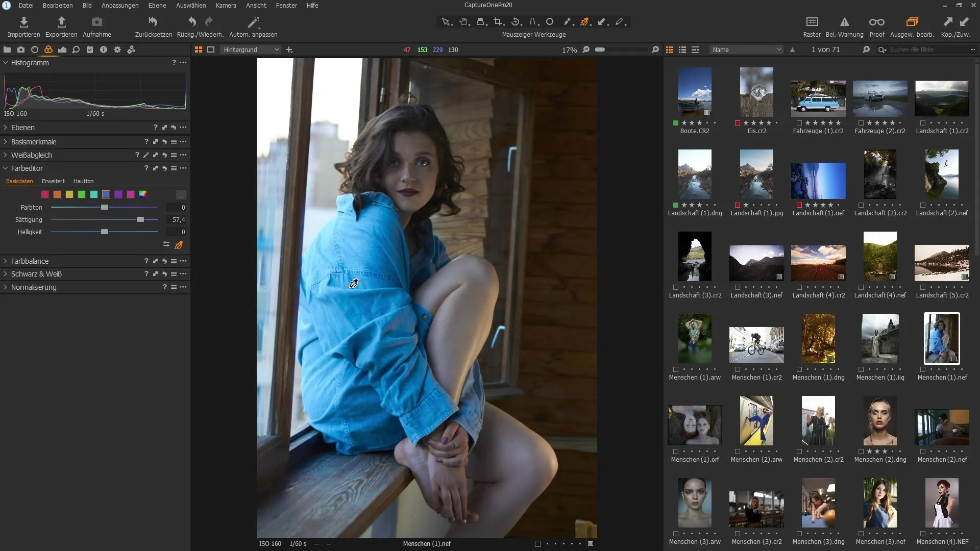The width and height of the screenshot is (980, 551).
Task: Switch browser to list view
Action: coord(682,49)
